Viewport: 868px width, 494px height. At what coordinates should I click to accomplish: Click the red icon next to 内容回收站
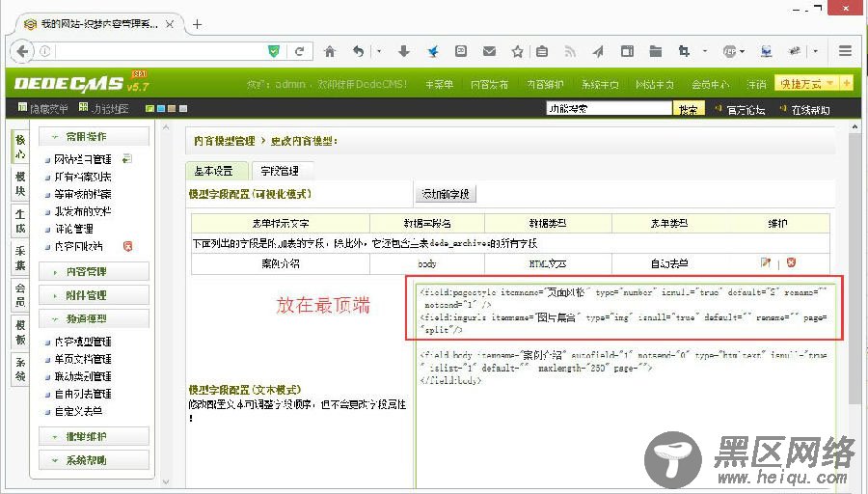pyautogui.click(x=128, y=246)
